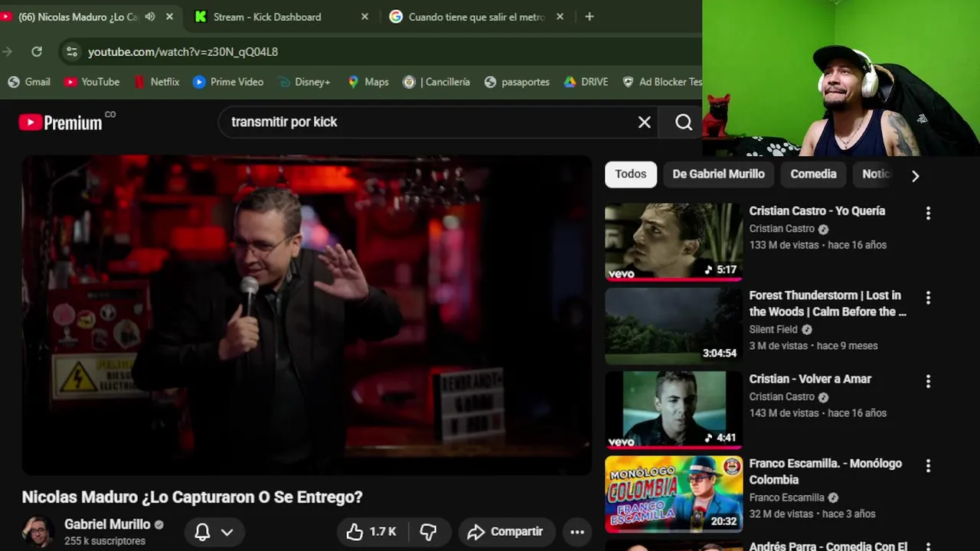The height and width of the screenshot is (551, 980).
Task: Open Gabriel Murillo's channel avatar
Action: tap(38, 532)
